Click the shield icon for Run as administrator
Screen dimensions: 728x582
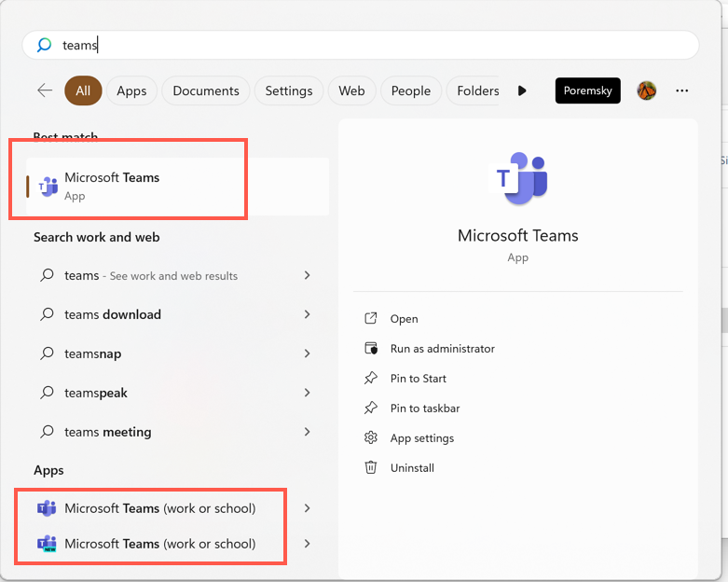click(x=370, y=349)
